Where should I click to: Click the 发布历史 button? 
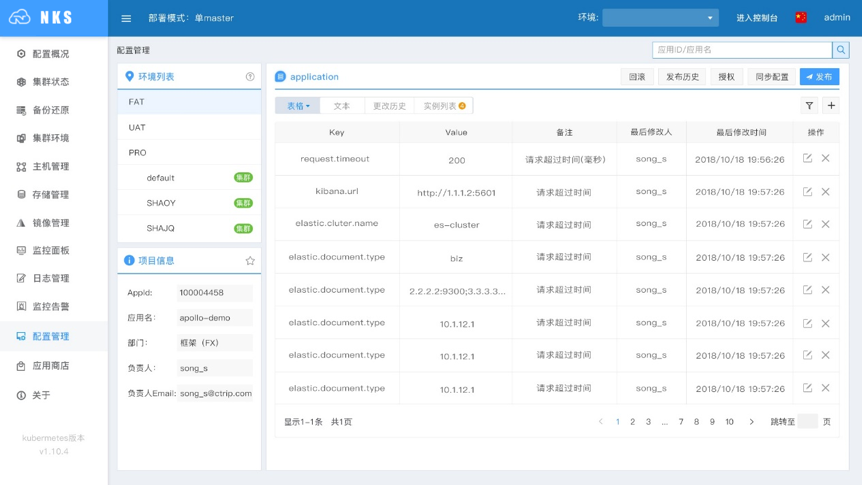click(x=682, y=77)
